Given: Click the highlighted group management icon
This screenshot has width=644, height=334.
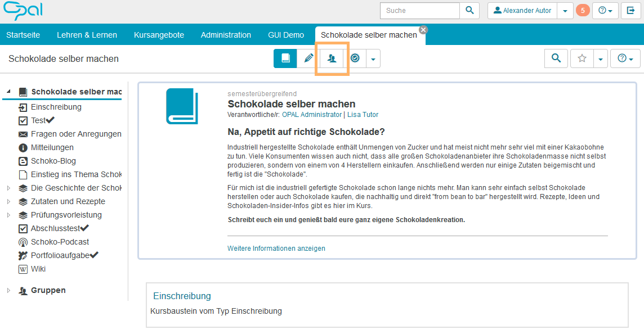Looking at the screenshot, I should click(x=332, y=58).
